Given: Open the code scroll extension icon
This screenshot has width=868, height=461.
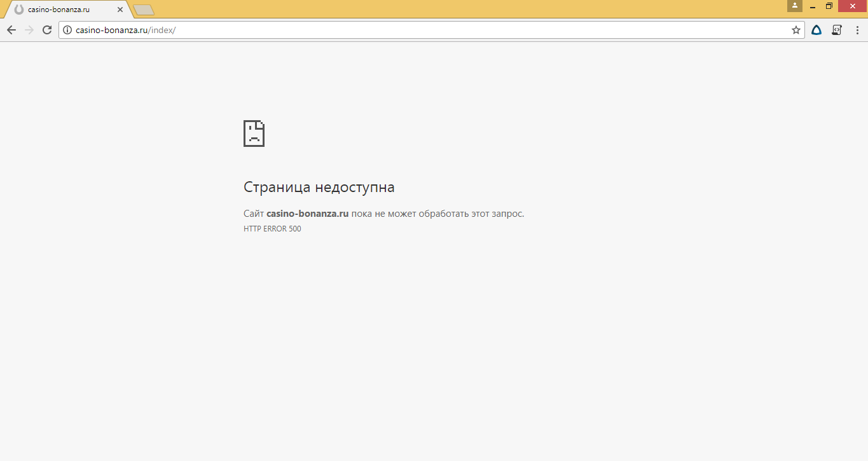Looking at the screenshot, I should (837, 30).
